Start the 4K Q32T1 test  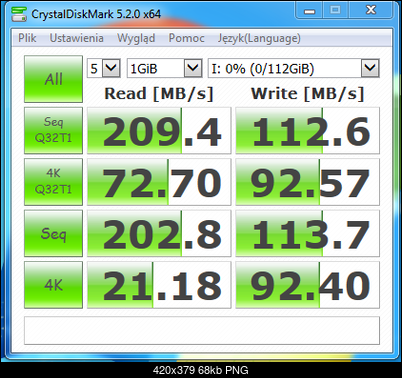(x=53, y=182)
